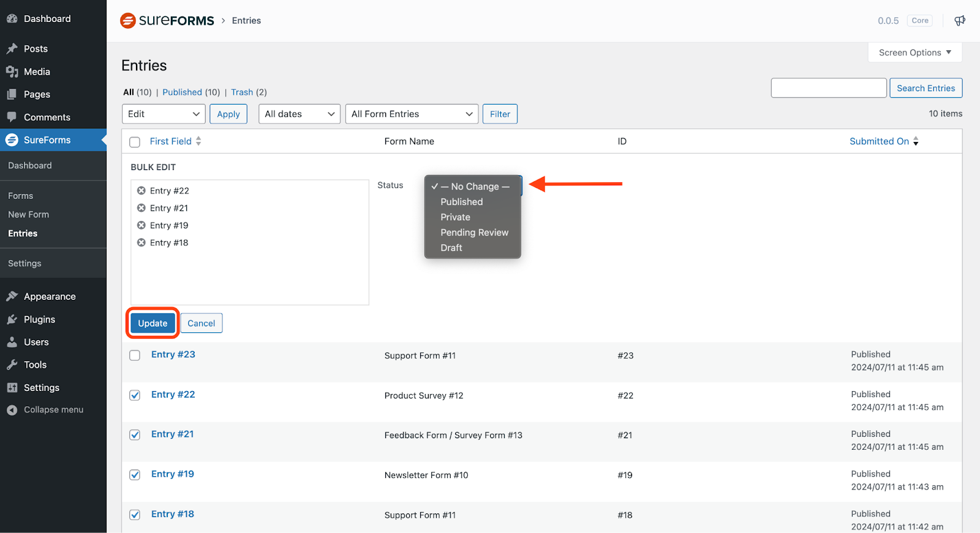Remove Entry #21 from bulk edit list
Image resolution: width=980 pixels, height=533 pixels.
pos(141,208)
